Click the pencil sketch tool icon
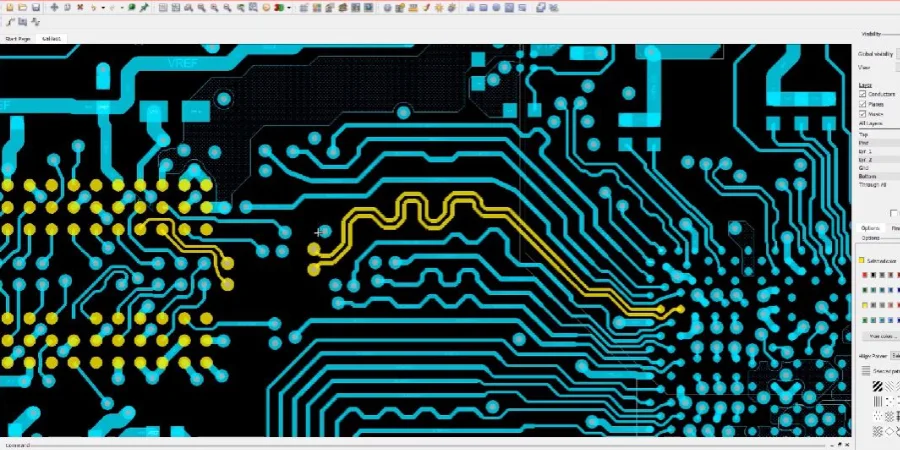Image resolution: width=900 pixels, height=450 pixels. 426,8
